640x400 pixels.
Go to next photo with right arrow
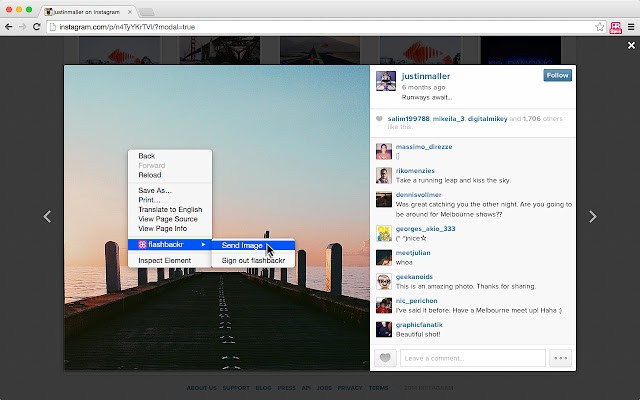click(593, 216)
